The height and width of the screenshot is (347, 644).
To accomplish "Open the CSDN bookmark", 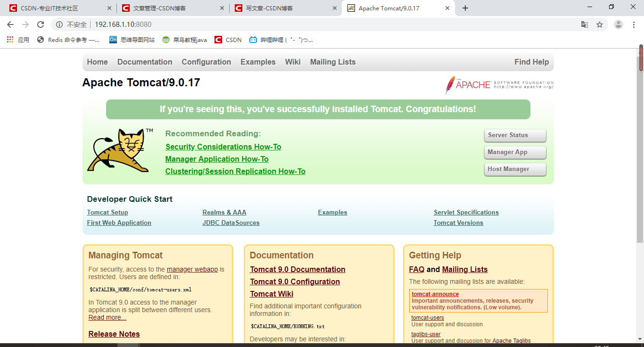I will [x=228, y=40].
